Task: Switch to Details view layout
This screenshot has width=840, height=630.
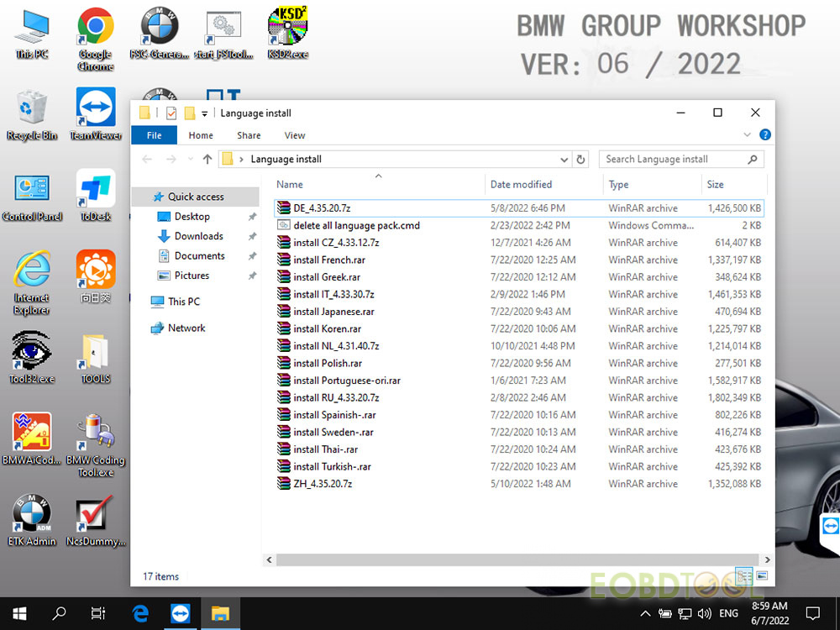Action: click(744, 576)
